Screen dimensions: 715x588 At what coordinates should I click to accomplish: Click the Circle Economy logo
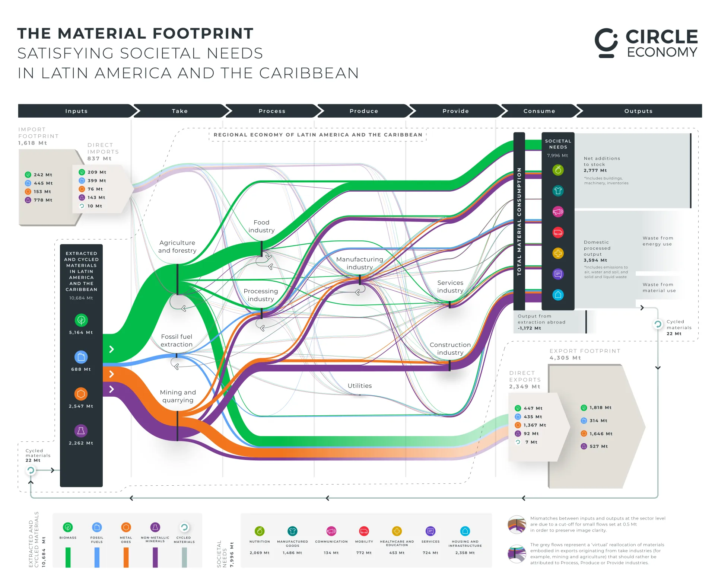[646, 43]
